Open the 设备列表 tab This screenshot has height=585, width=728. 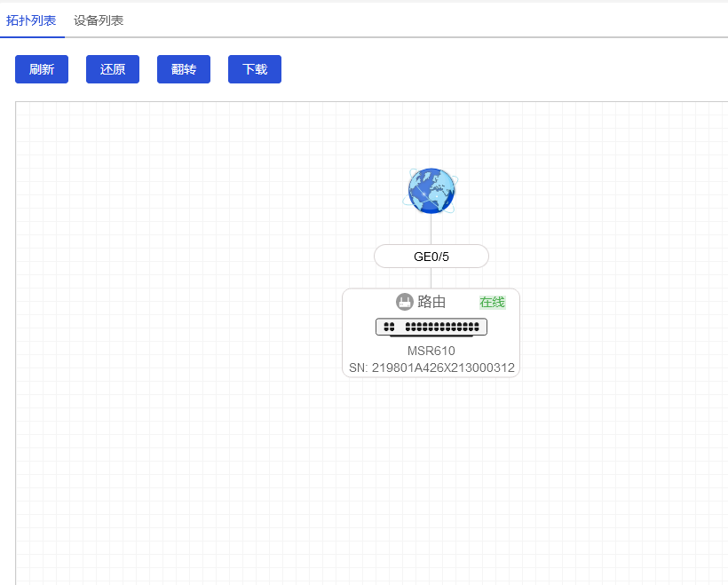[99, 20]
